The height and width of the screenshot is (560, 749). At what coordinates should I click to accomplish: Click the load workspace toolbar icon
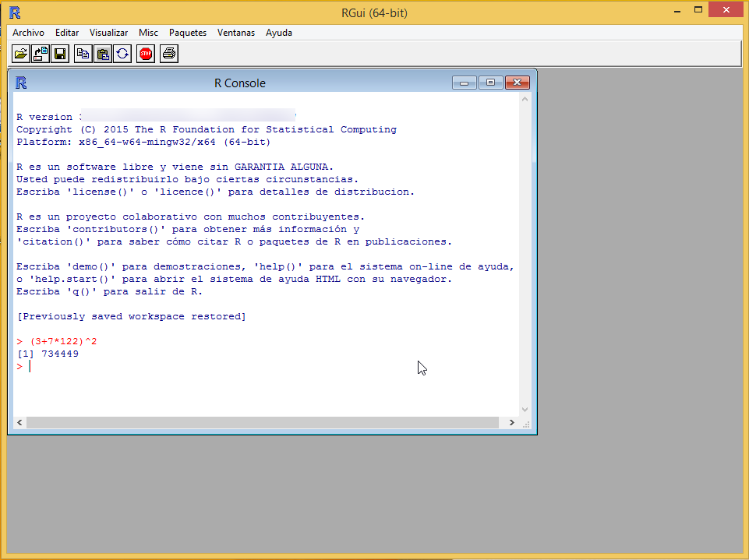pos(40,54)
